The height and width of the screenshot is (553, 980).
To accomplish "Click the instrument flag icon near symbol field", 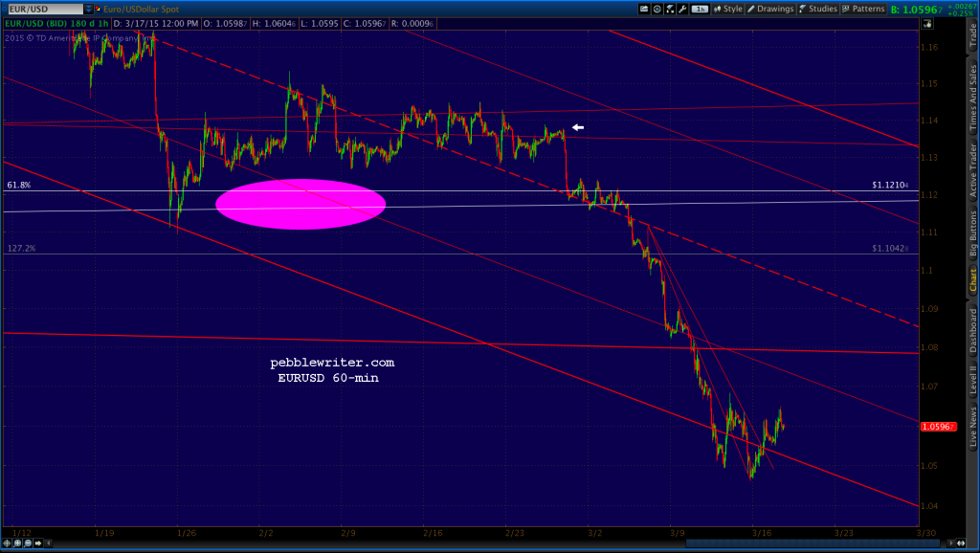I will [98, 9].
